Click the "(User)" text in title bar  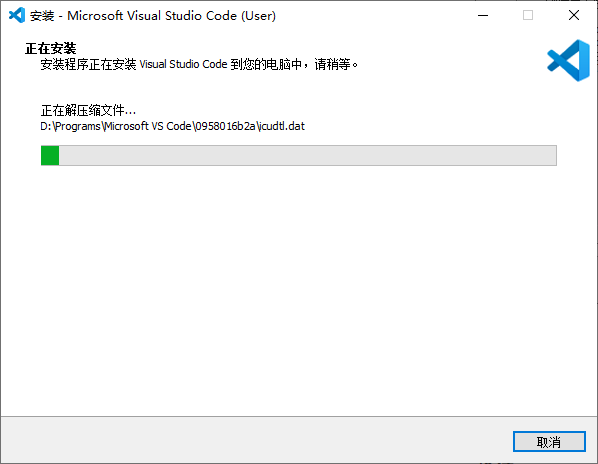pos(258,16)
